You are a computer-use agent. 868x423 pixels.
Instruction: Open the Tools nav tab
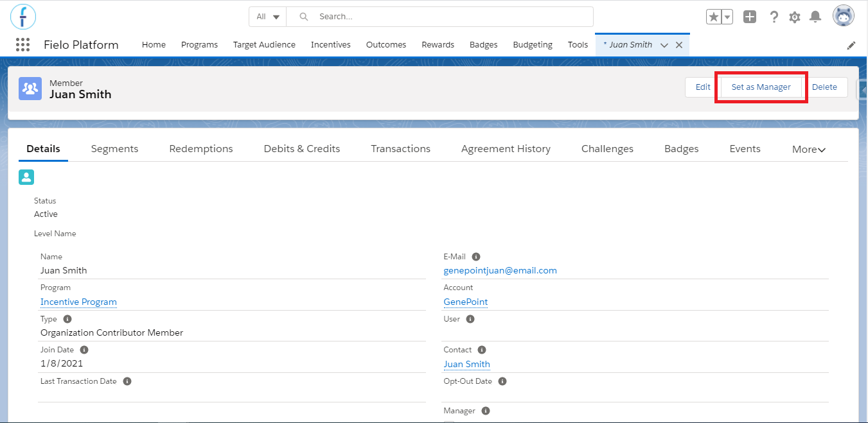click(578, 45)
